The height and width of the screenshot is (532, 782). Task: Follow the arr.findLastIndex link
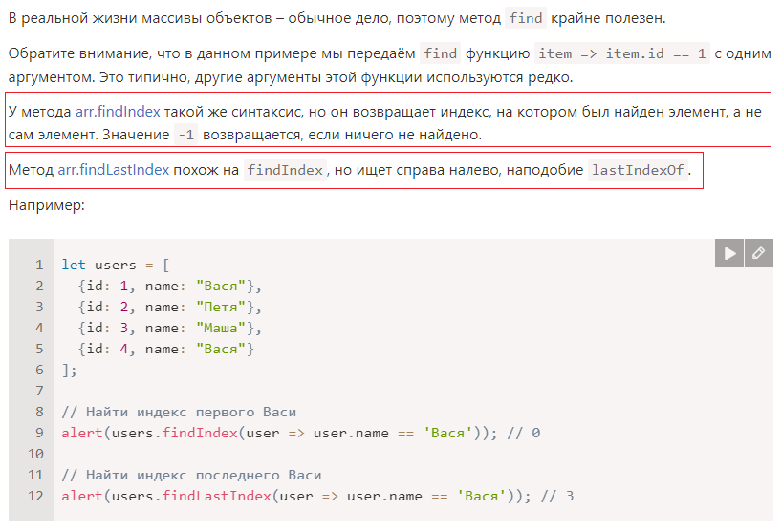click(x=114, y=170)
